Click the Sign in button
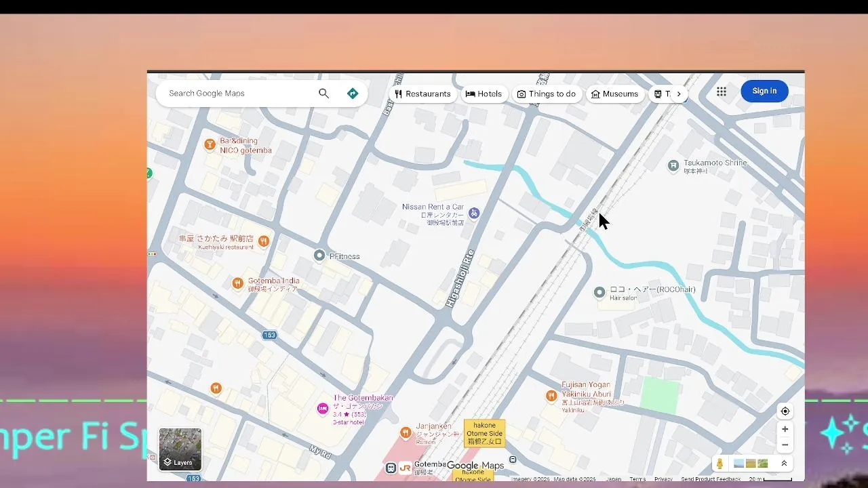This screenshot has height=488, width=868. coord(764,91)
